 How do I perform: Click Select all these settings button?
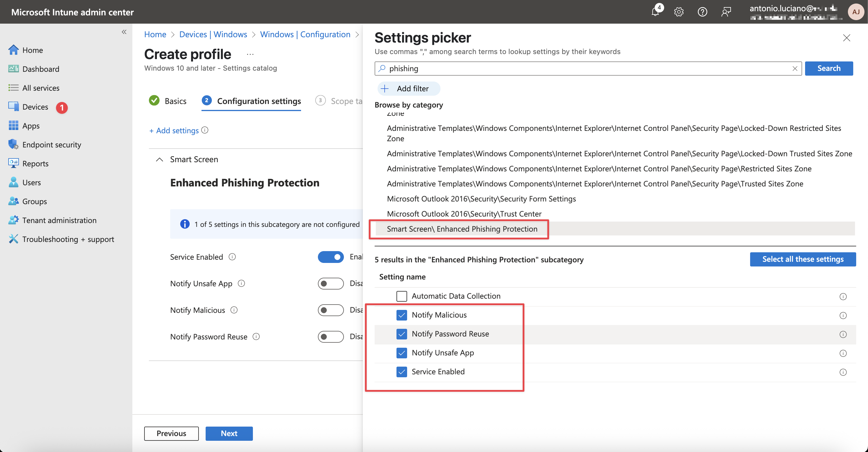(803, 259)
